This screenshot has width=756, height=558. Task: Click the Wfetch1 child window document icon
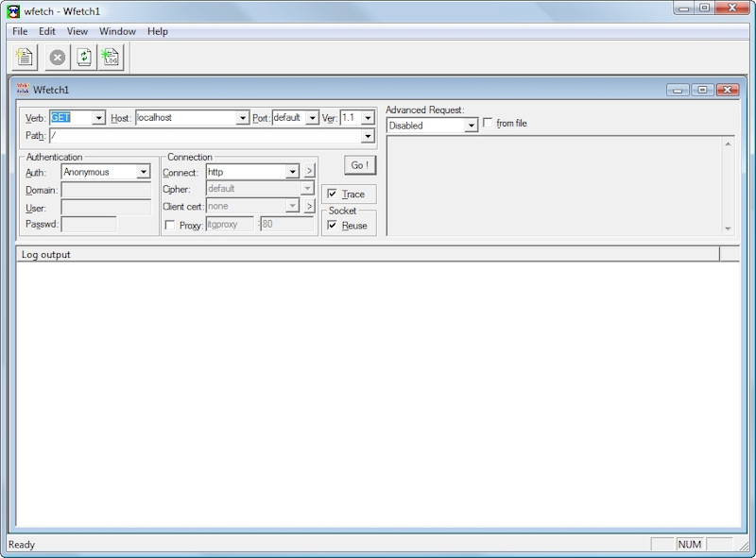click(23, 89)
